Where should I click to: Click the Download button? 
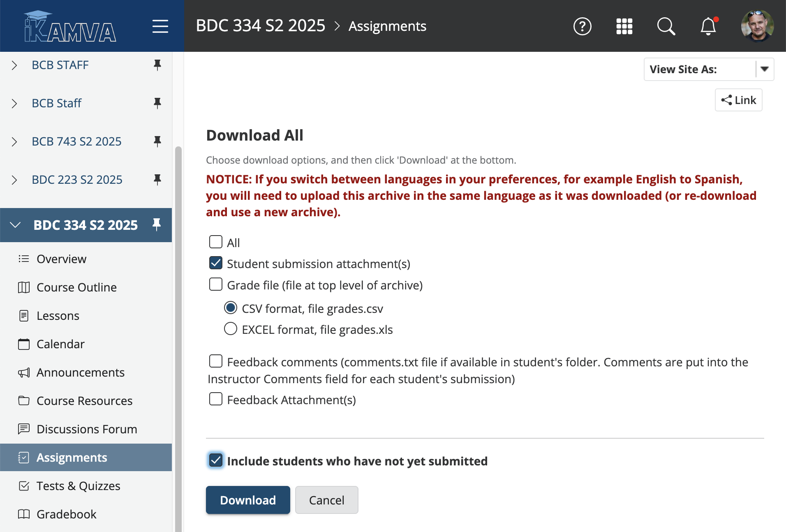(248, 500)
